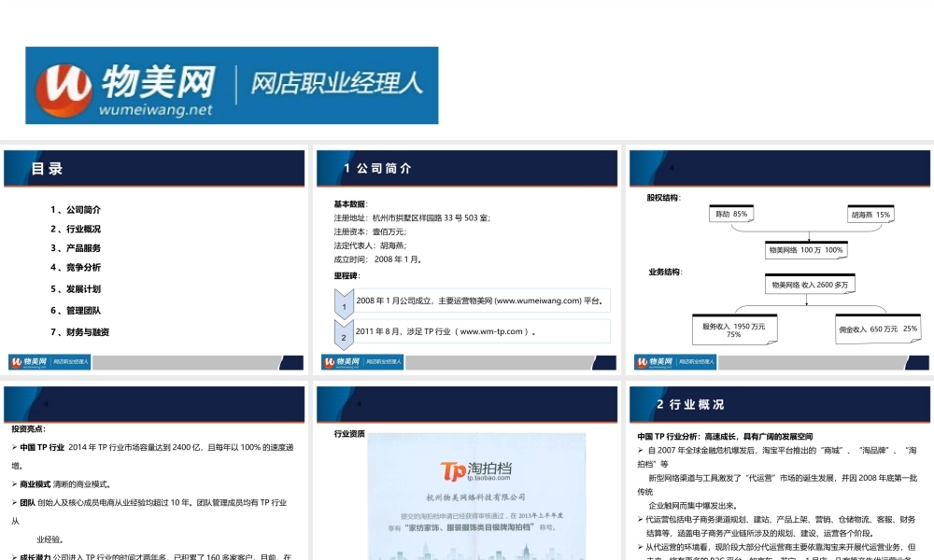Screen dimensions: 934x560
Task: Click the '服务收入 1950 万元 75%' box
Action: [734, 329]
